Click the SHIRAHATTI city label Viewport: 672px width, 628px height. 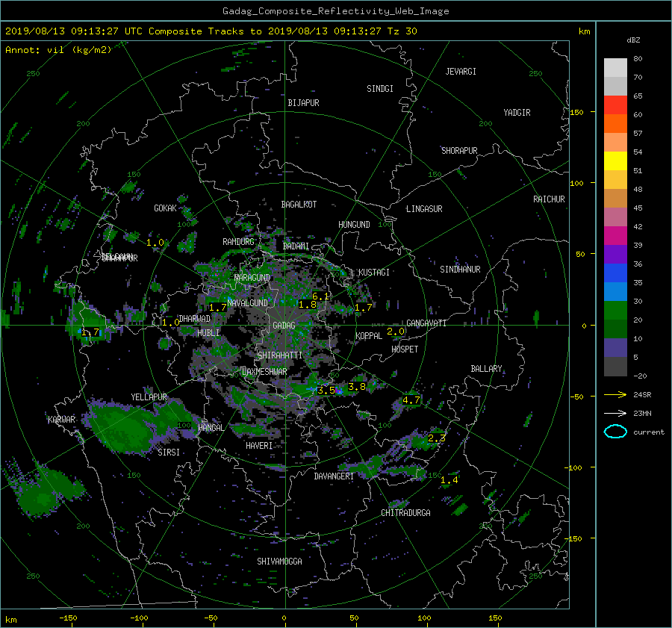pos(280,355)
